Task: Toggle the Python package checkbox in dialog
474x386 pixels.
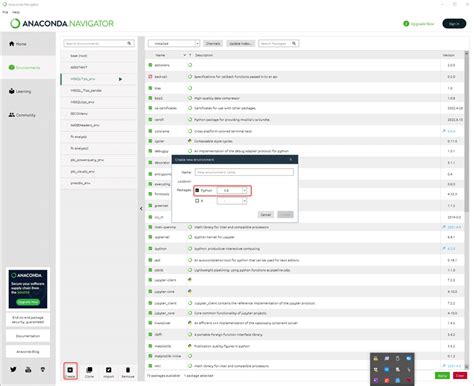Action: pyautogui.click(x=197, y=190)
